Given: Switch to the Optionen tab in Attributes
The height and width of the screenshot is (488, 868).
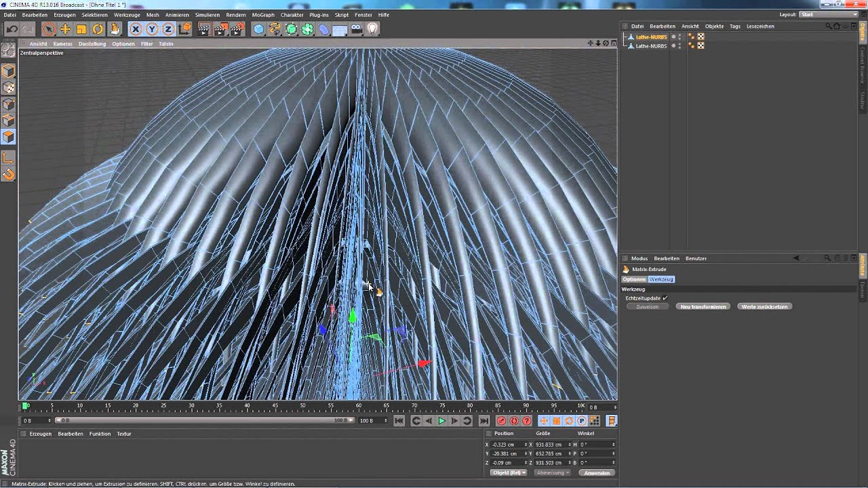Looking at the screenshot, I should [x=635, y=279].
